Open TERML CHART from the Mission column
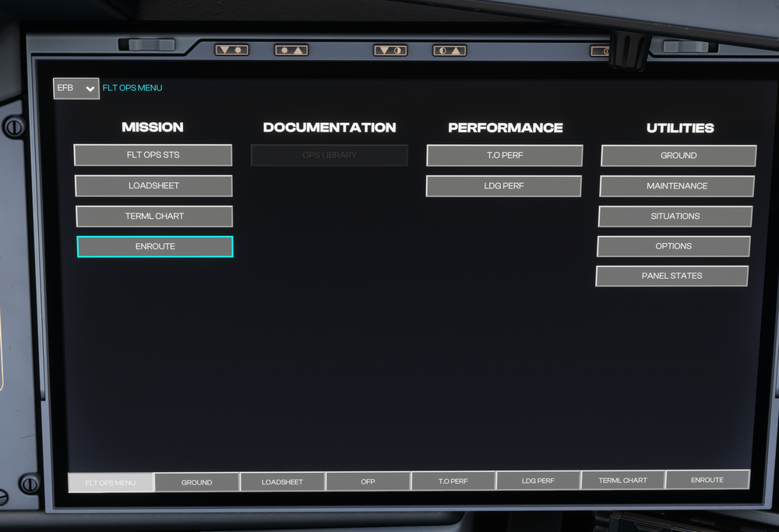The image size is (779, 532). [154, 217]
